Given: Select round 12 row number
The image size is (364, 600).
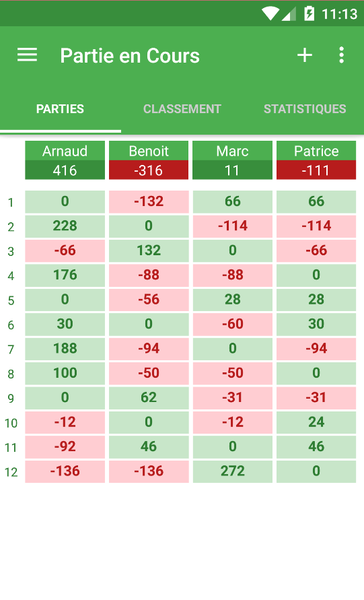Looking at the screenshot, I should (x=11, y=472).
